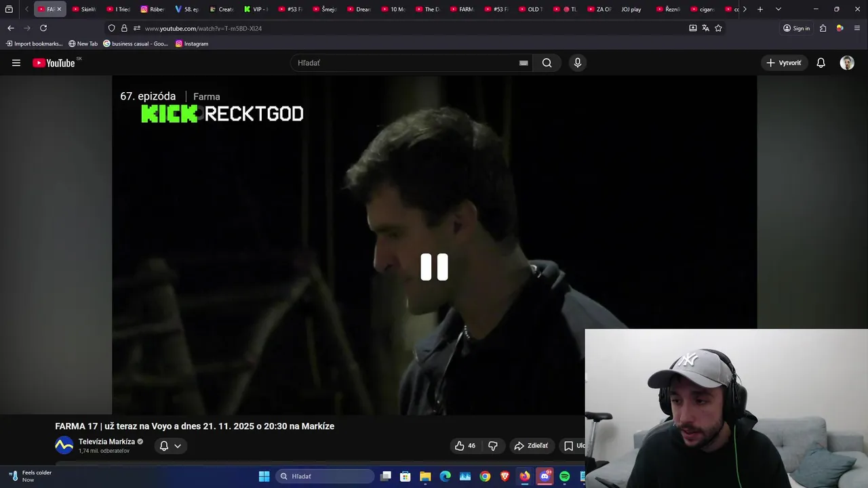Bookmark this page with the star icon
Screen dimensions: 868x488
pyautogui.click(x=718, y=28)
